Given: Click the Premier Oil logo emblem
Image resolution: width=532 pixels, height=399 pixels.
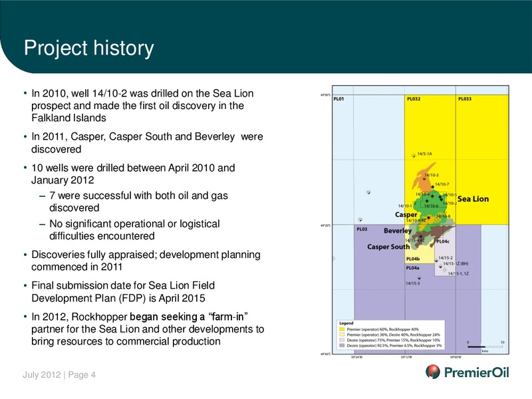Looking at the screenshot, I should pyautogui.click(x=433, y=372).
